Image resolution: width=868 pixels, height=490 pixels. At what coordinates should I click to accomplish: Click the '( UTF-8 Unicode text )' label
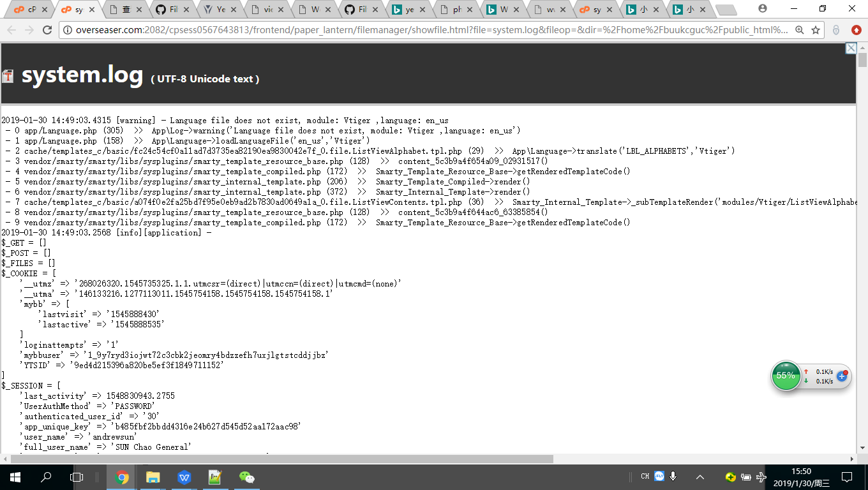[205, 79]
